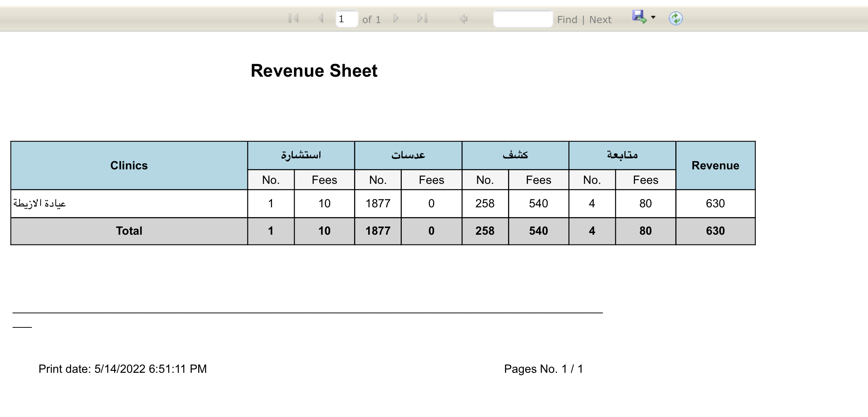Click the Total row label

pos(129,231)
